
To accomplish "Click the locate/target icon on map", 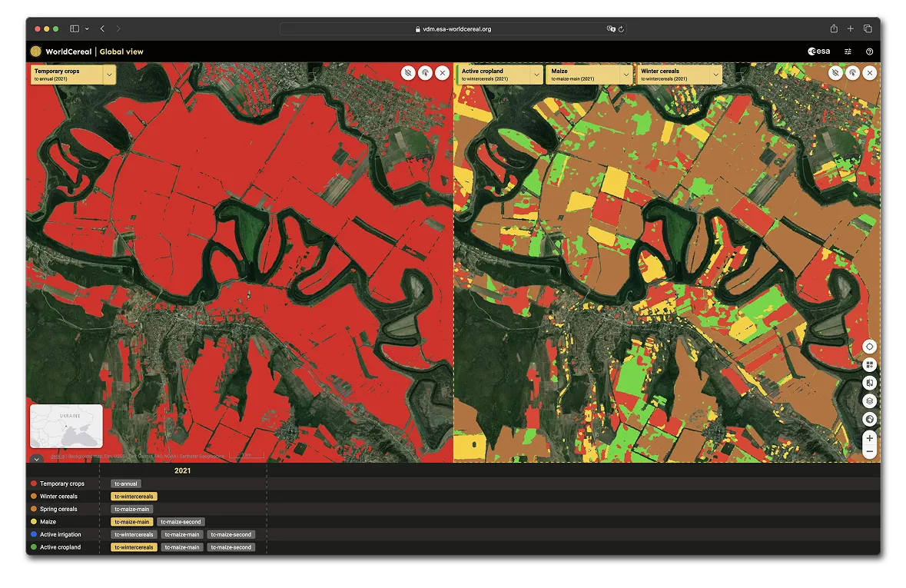I will point(869,347).
